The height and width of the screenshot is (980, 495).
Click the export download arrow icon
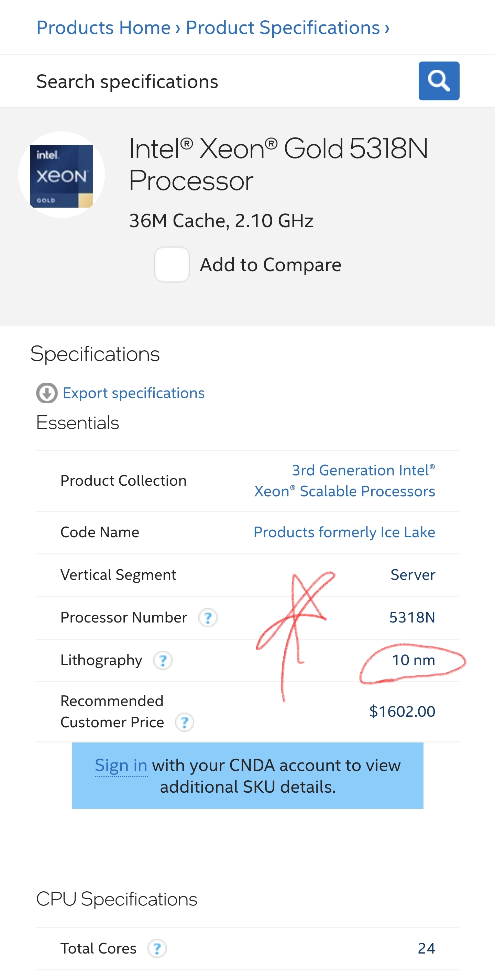[x=47, y=393]
